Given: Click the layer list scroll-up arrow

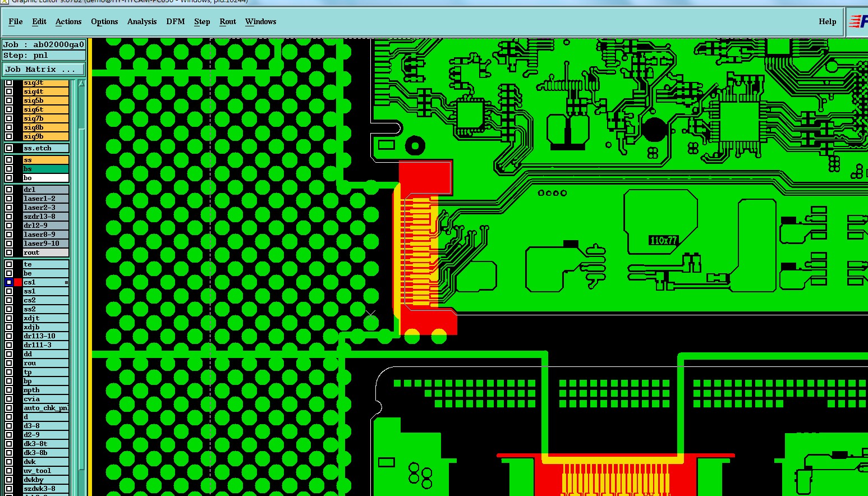Looking at the screenshot, I should (81, 83).
